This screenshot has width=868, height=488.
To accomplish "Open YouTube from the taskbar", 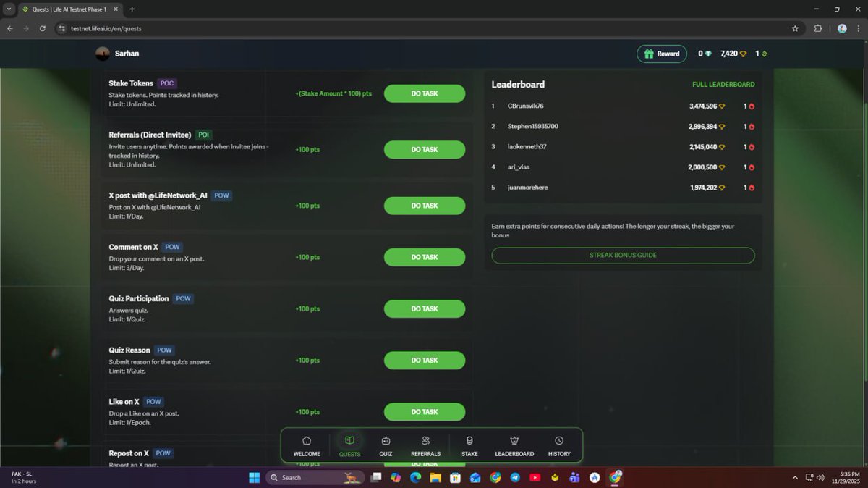I will tap(535, 477).
